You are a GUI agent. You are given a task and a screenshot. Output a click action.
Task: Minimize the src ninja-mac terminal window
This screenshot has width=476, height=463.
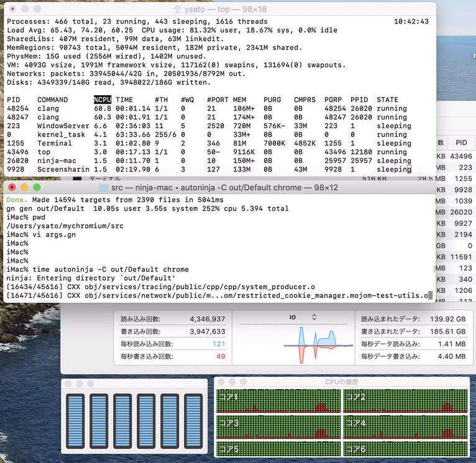[x=25, y=187]
